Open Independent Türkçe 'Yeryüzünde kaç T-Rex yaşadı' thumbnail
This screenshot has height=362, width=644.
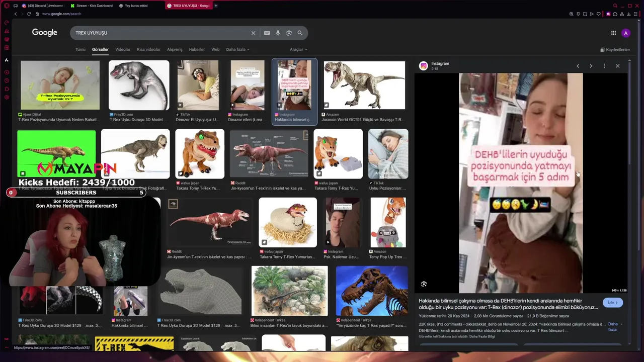(372, 291)
